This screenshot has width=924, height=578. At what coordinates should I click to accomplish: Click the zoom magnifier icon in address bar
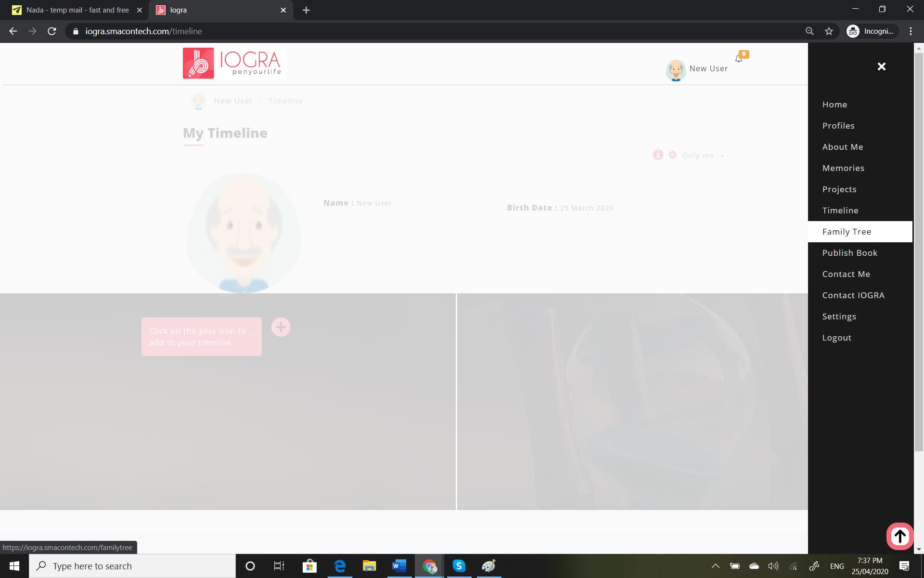pos(809,31)
